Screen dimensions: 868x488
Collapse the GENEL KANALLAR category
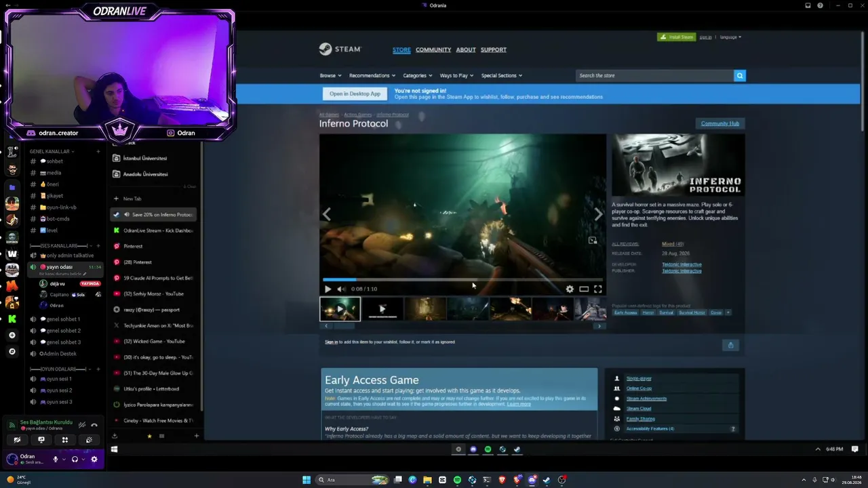click(x=52, y=151)
